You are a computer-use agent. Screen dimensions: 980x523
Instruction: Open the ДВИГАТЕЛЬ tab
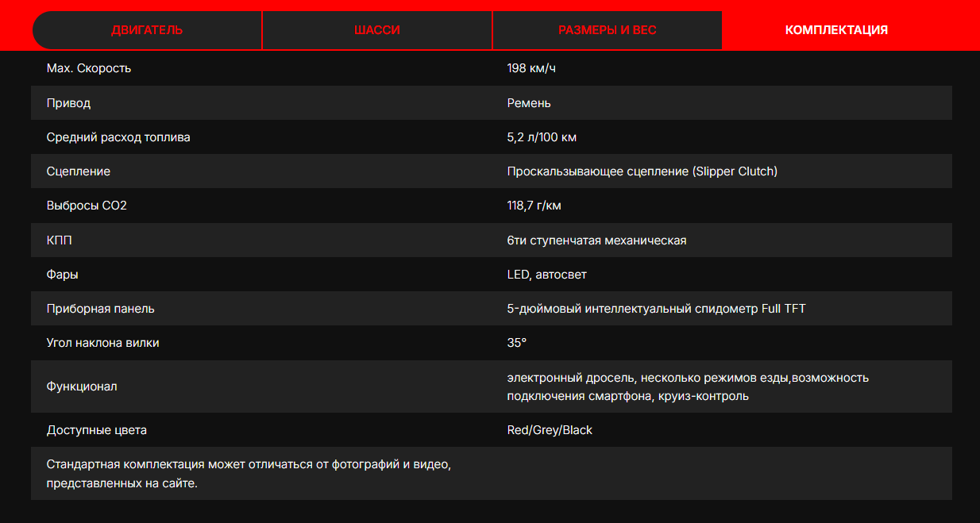[147, 30]
